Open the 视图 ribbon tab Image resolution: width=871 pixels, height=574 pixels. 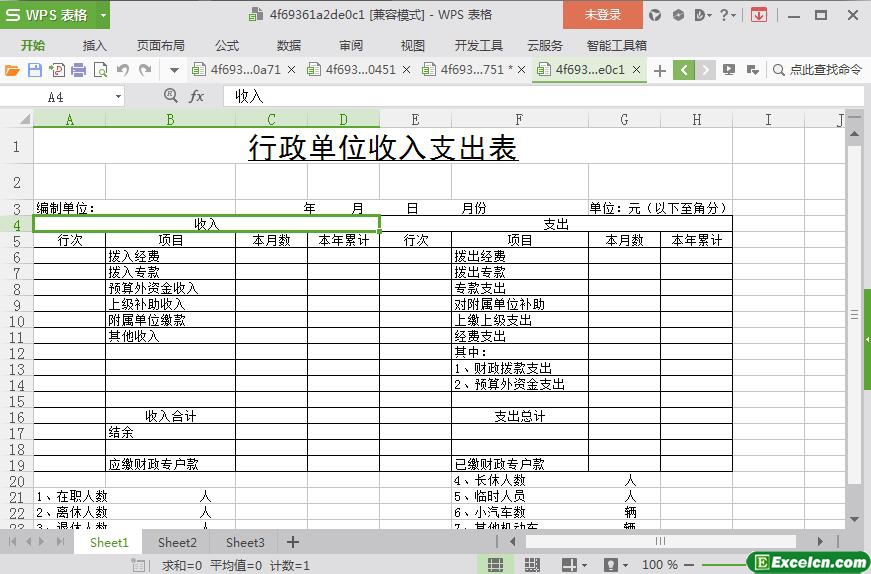tap(413, 46)
